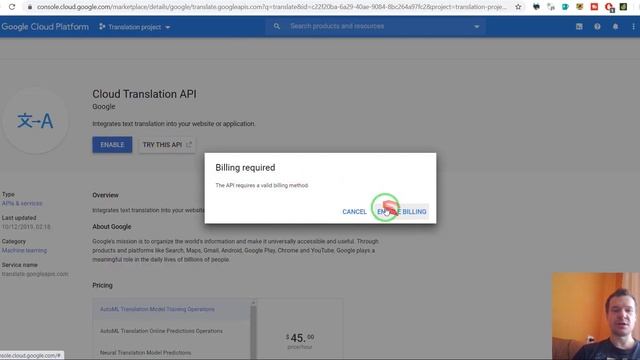Screen dimensions: 640x360
Task: Click ENABLE BILLING in the dialog
Action: click(402, 211)
